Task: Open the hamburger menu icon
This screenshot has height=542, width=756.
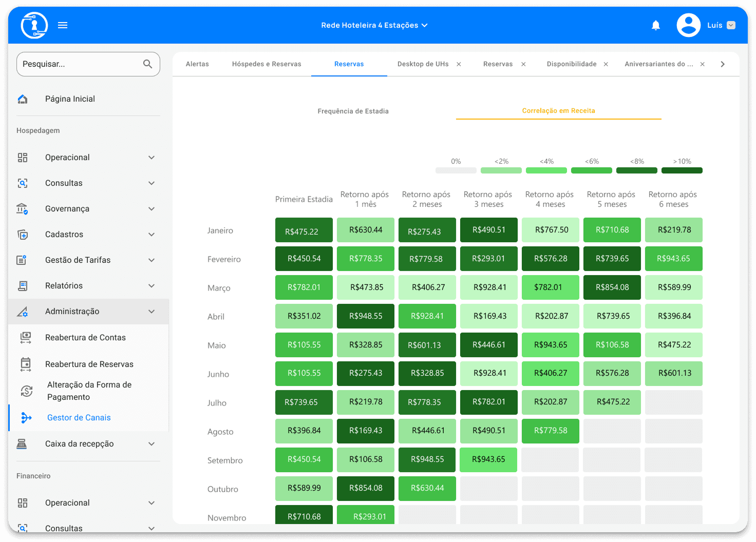Action: (x=63, y=25)
